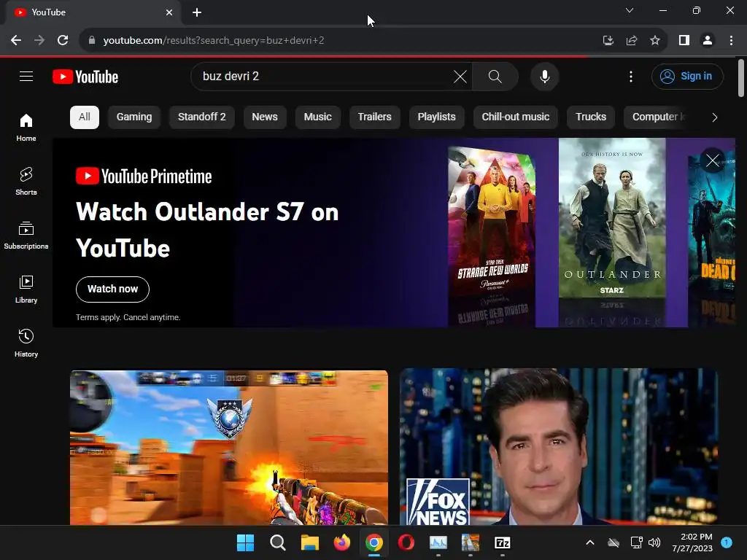
Task: Open the Standoff gameplay video thumbnail
Action: (228, 448)
